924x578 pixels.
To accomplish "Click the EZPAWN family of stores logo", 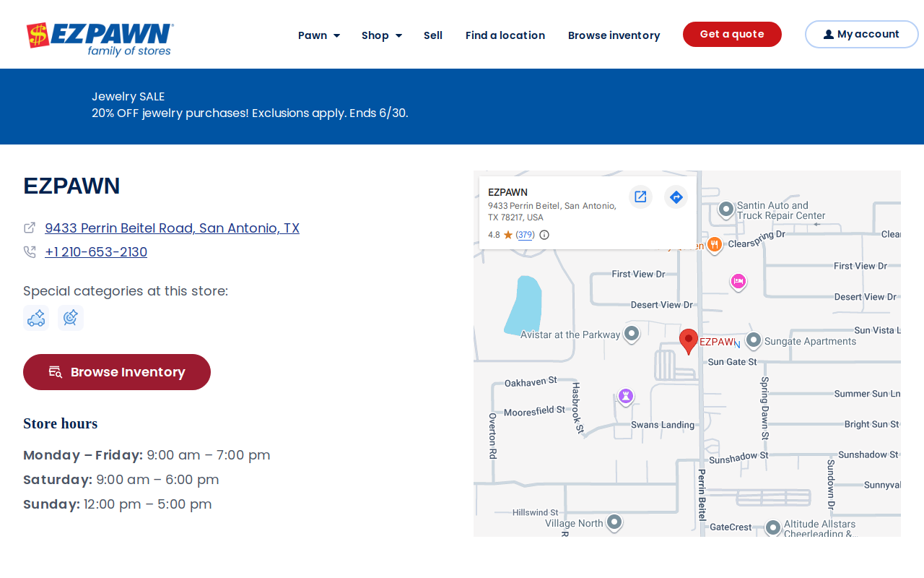I will [100, 39].
